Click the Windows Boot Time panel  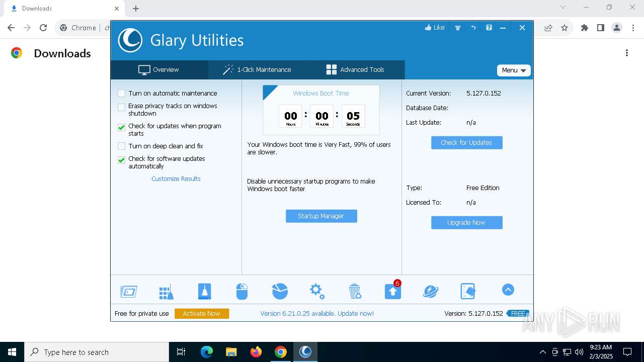[321, 110]
